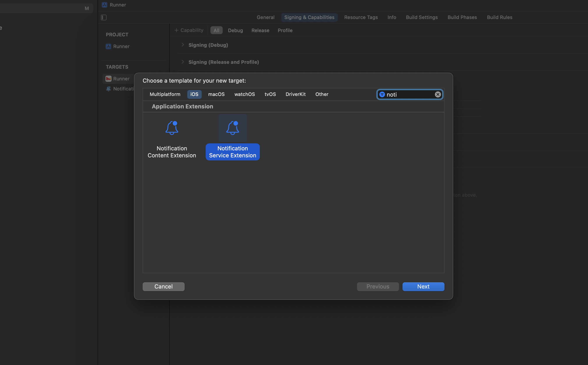Click Signing (Release and Profile) heading text
The width and height of the screenshot is (588, 365).
[224, 62]
